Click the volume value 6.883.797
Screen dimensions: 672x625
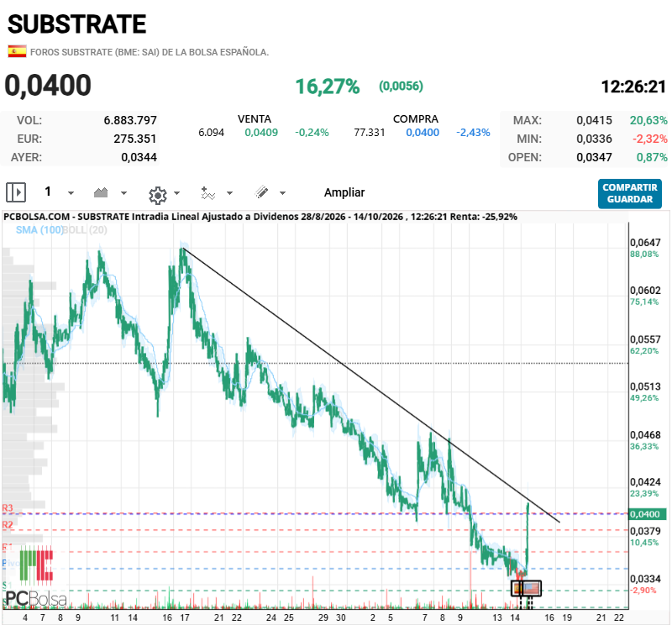[x=130, y=120]
